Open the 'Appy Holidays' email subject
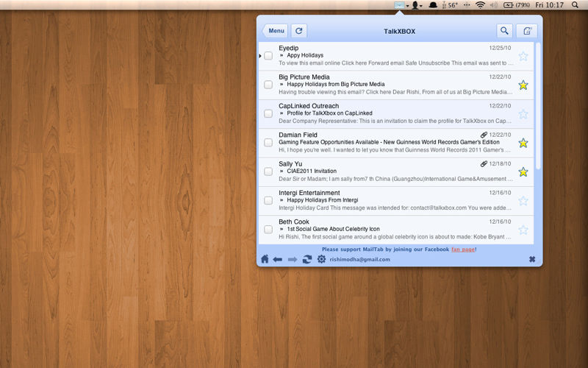 click(x=305, y=55)
